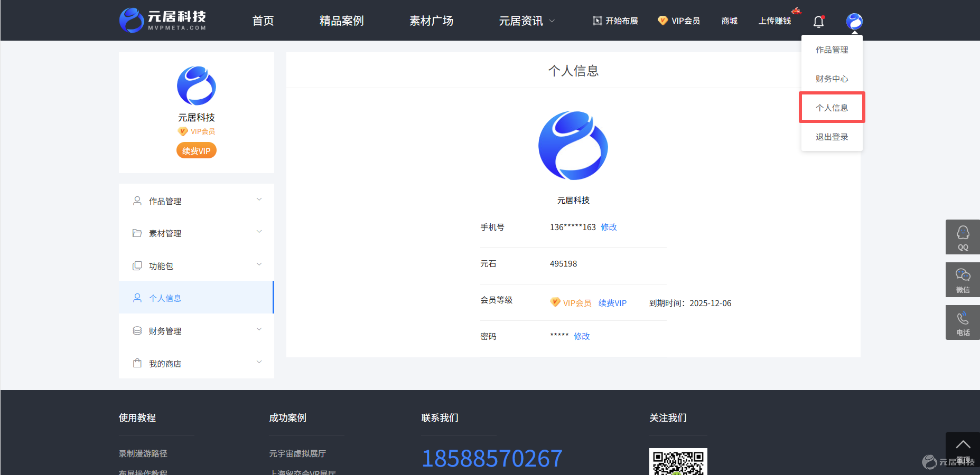The image size is (980, 475).
Task: Expand 我的商店 sidebar section
Action: pos(197,363)
